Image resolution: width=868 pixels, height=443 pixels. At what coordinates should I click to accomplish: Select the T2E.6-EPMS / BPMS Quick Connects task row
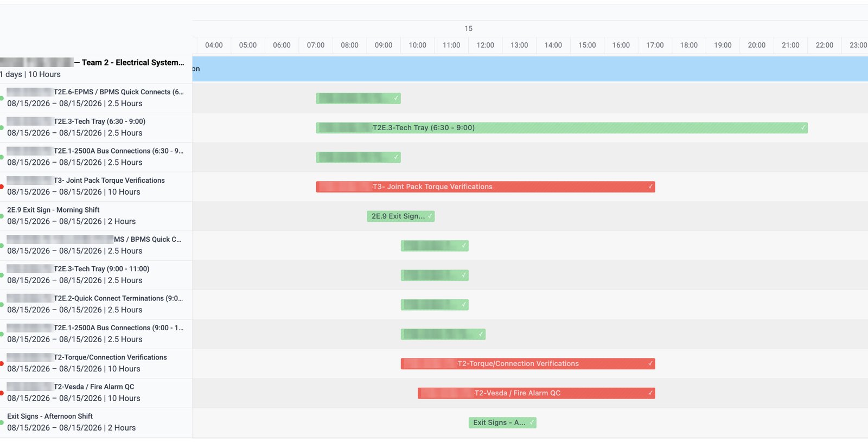click(x=96, y=98)
